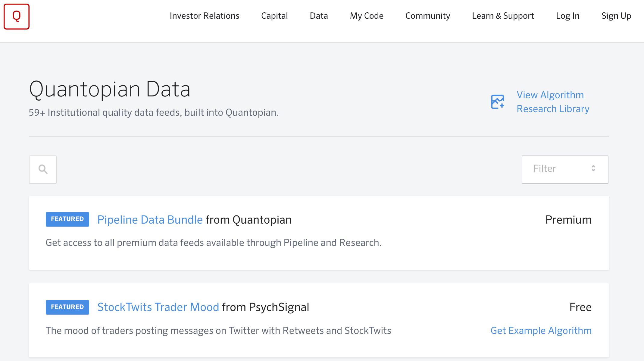The width and height of the screenshot is (644, 361).
Task: Click the FEATURED badge on Pipeline Data Bundle
Action: [67, 219]
